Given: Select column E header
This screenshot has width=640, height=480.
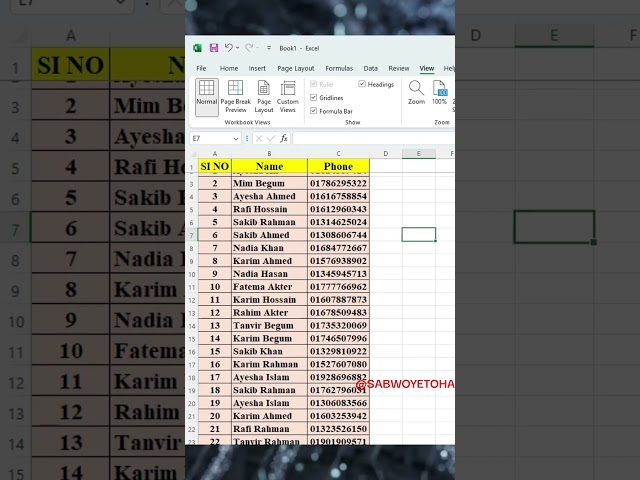Looking at the screenshot, I should (x=419, y=154).
